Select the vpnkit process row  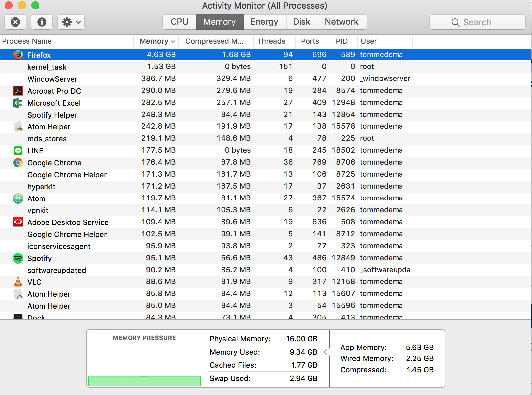(x=265, y=210)
